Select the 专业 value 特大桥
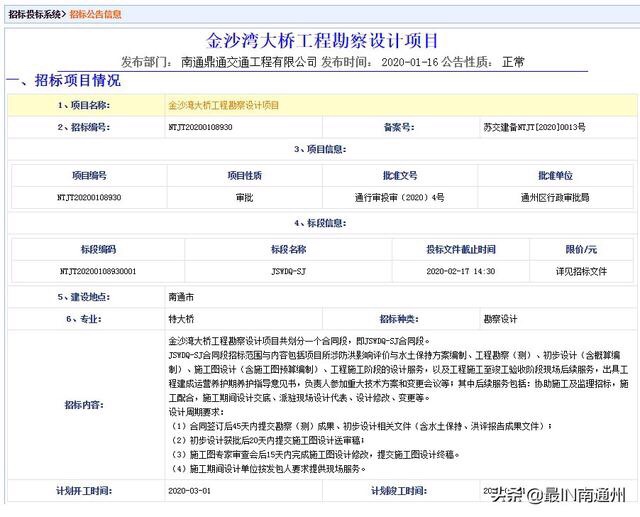This screenshot has width=640, height=517. click(180, 319)
